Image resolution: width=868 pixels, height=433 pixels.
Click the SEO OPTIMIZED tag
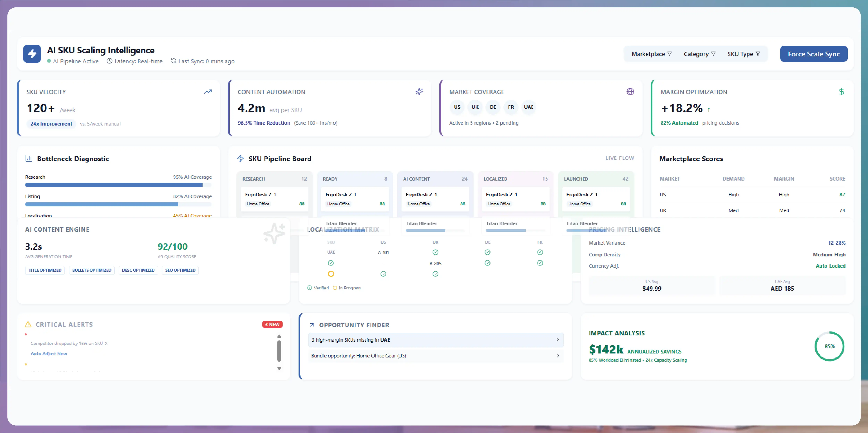[180, 270]
